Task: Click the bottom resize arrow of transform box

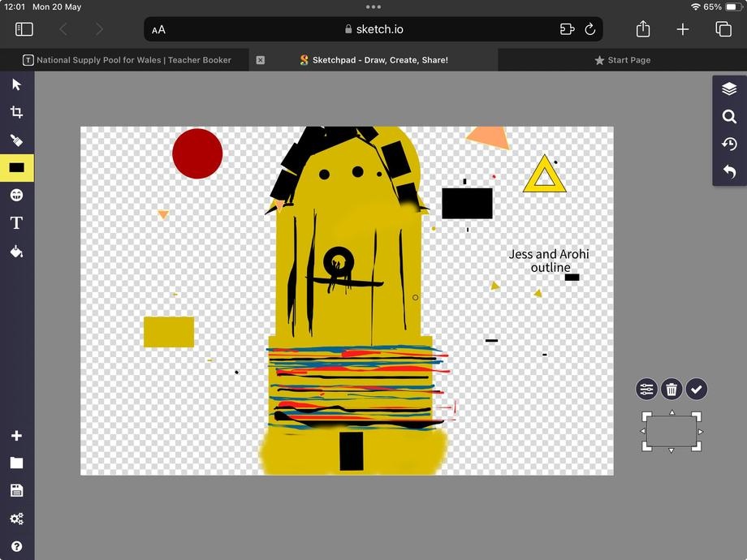Action: point(671,450)
